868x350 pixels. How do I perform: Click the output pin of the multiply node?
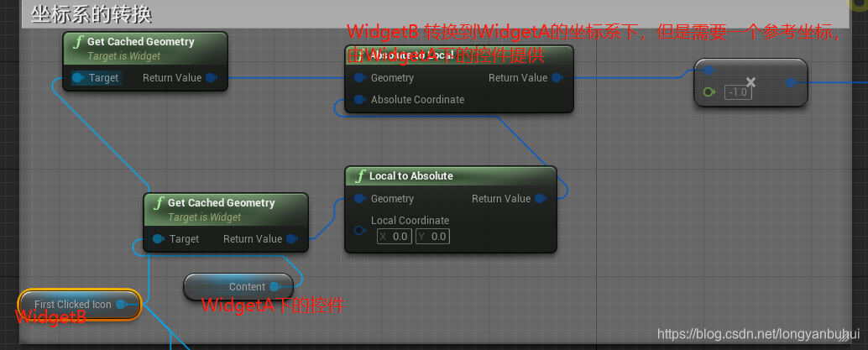792,83
